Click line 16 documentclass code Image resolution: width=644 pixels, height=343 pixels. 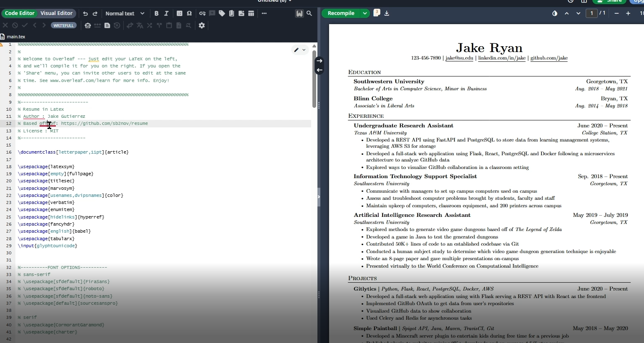point(73,152)
